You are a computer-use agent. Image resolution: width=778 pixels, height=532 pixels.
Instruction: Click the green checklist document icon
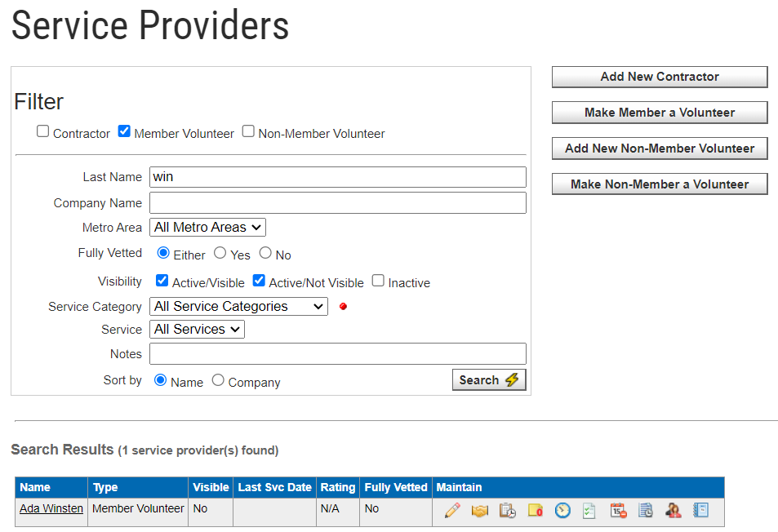(x=589, y=510)
